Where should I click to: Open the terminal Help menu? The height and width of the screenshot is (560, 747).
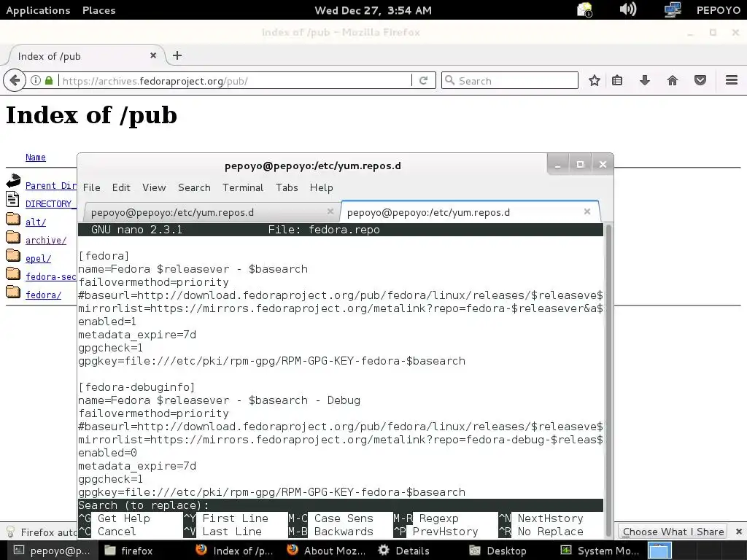[x=322, y=187]
